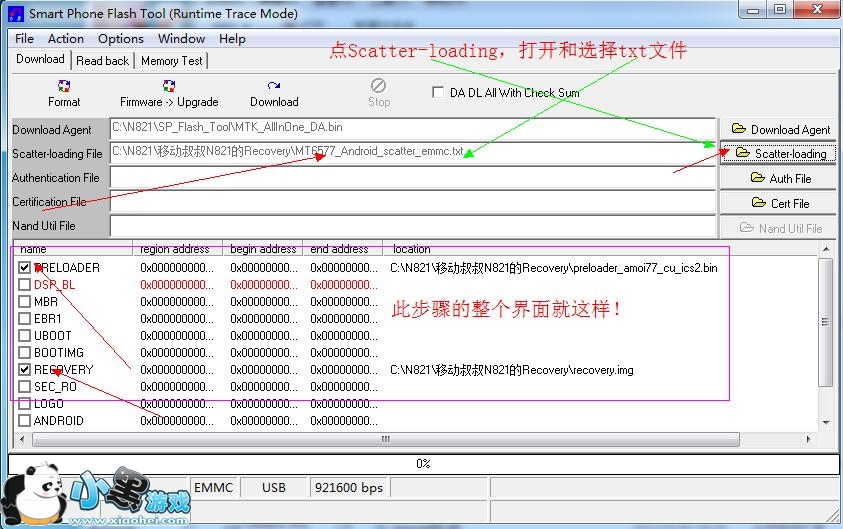Screen dimensions: 843x529
Task: Switch to the Memory Test tab
Action: (x=172, y=61)
